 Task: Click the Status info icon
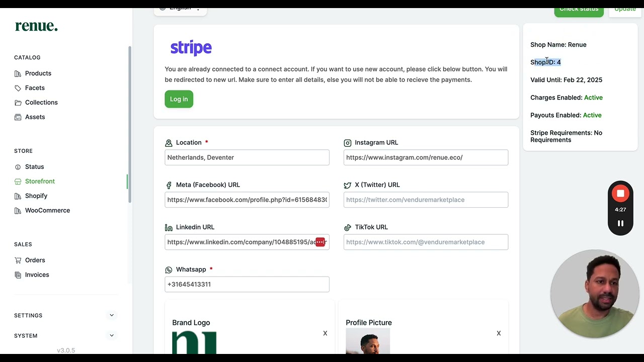point(18,167)
